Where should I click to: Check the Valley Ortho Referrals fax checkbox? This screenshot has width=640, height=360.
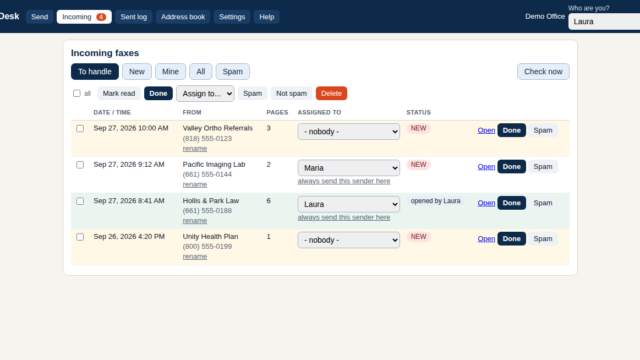[80, 129]
